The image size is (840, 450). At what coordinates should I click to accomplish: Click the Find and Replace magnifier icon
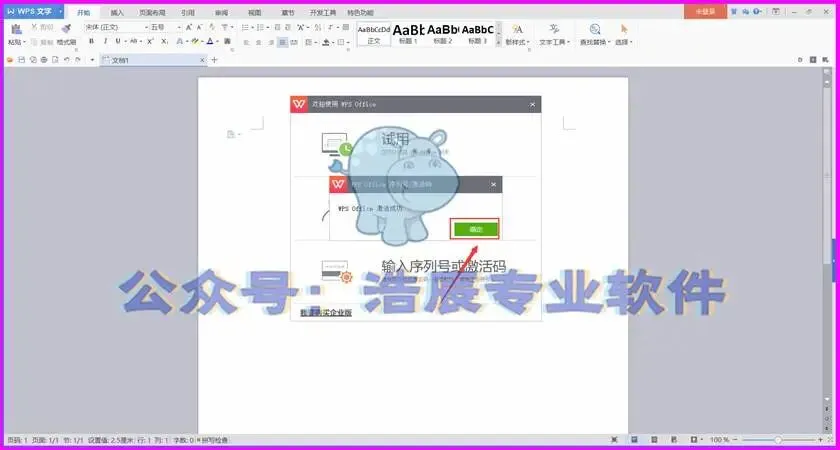point(594,29)
